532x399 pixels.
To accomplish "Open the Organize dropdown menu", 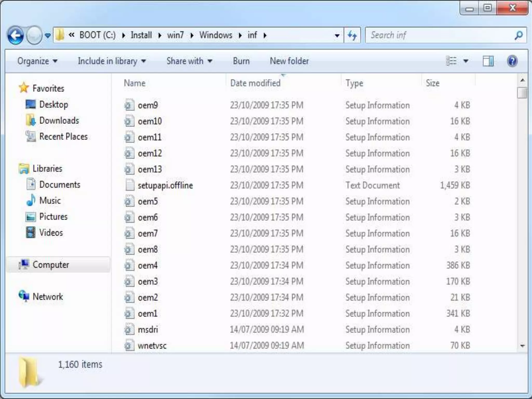I will 37,61.
